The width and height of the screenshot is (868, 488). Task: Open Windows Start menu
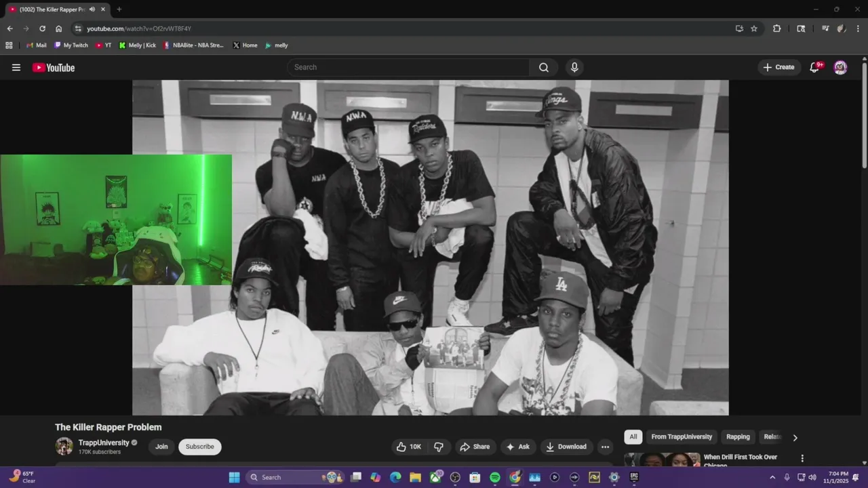coord(234,477)
